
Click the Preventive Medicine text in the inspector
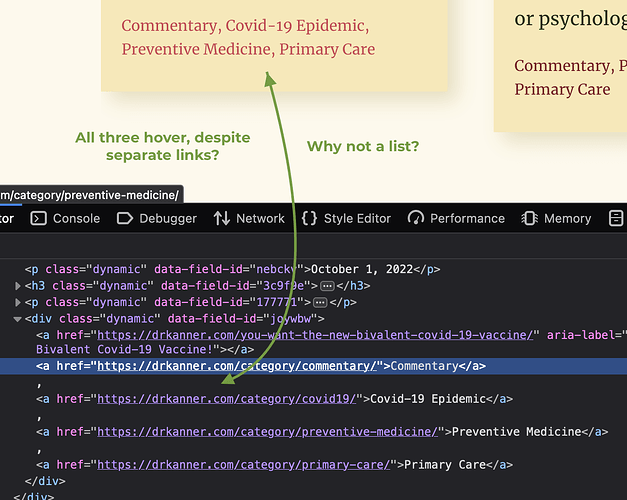517,432
